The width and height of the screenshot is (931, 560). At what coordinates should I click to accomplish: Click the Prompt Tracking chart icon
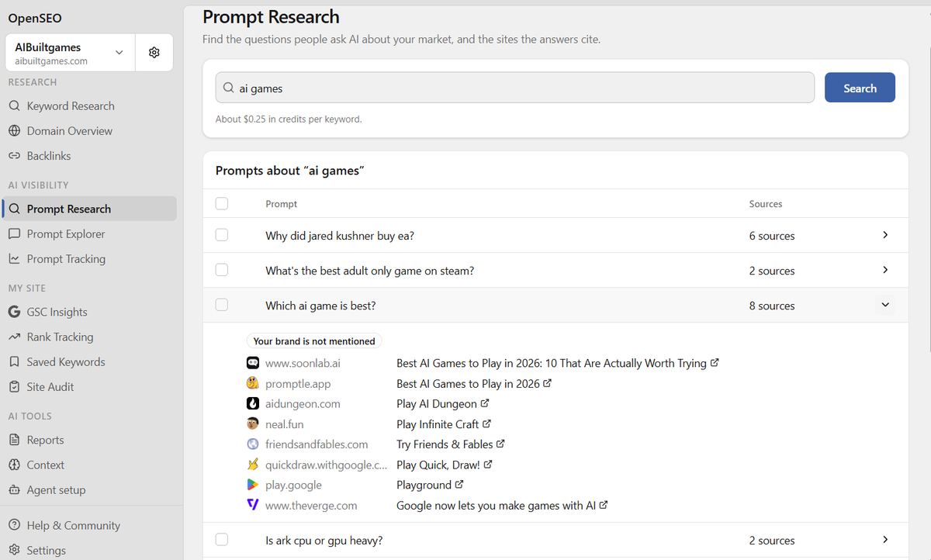pyautogui.click(x=14, y=259)
